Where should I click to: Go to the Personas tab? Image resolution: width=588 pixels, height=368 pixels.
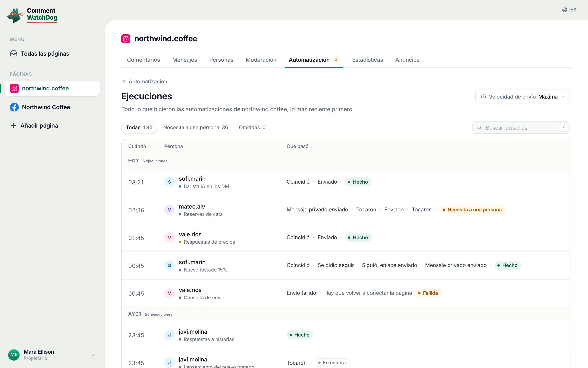pos(221,60)
